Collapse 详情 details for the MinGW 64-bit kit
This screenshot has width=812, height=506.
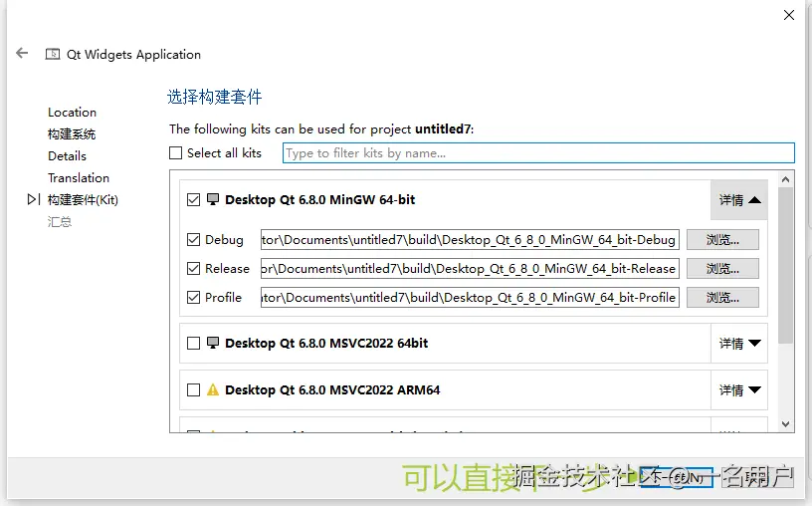[x=739, y=200]
